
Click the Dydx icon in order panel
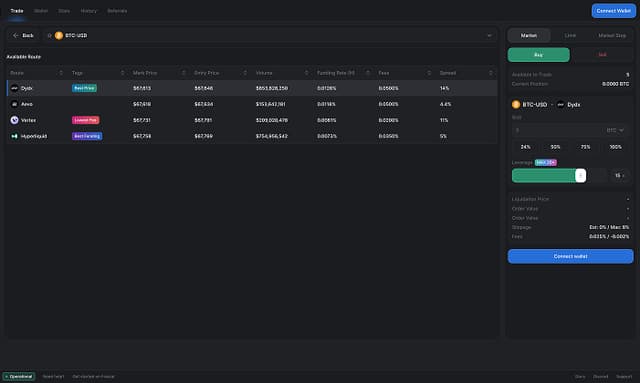(560, 105)
